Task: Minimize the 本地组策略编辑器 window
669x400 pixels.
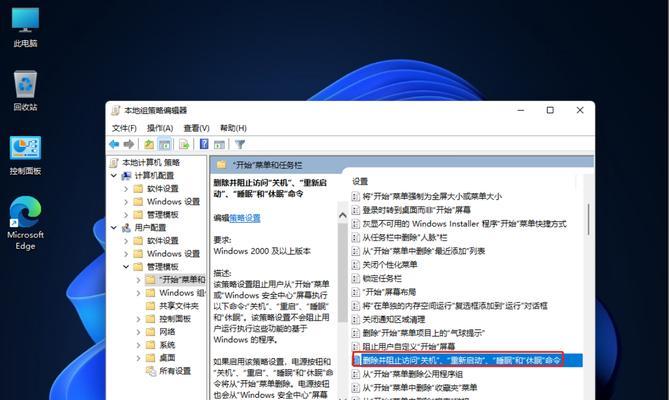Action: pos(521,110)
